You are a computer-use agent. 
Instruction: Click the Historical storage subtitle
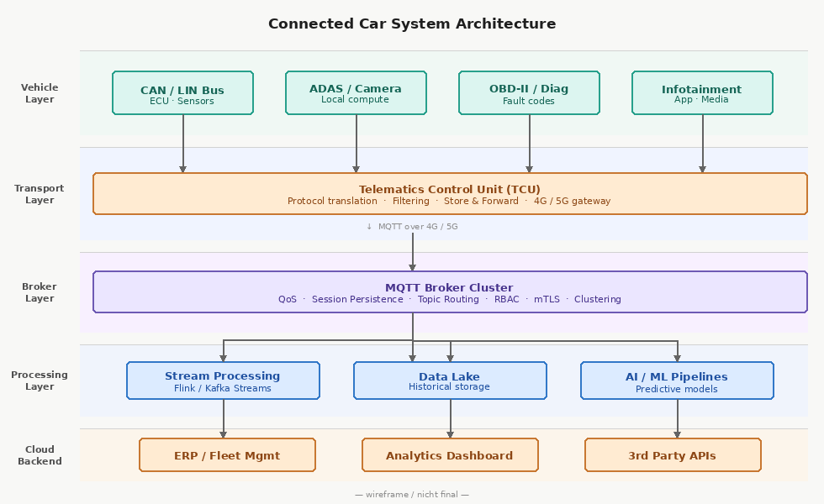coord(449,387)
